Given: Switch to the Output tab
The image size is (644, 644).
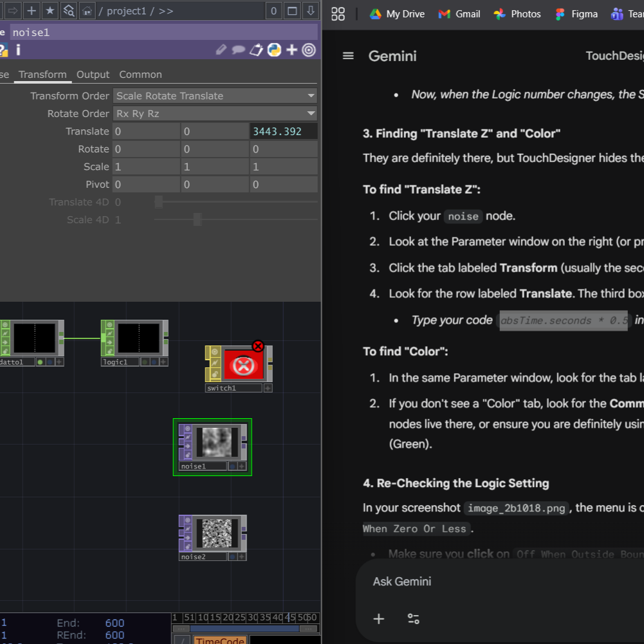Looking at the screenshot, I should [x=93, y=74].
